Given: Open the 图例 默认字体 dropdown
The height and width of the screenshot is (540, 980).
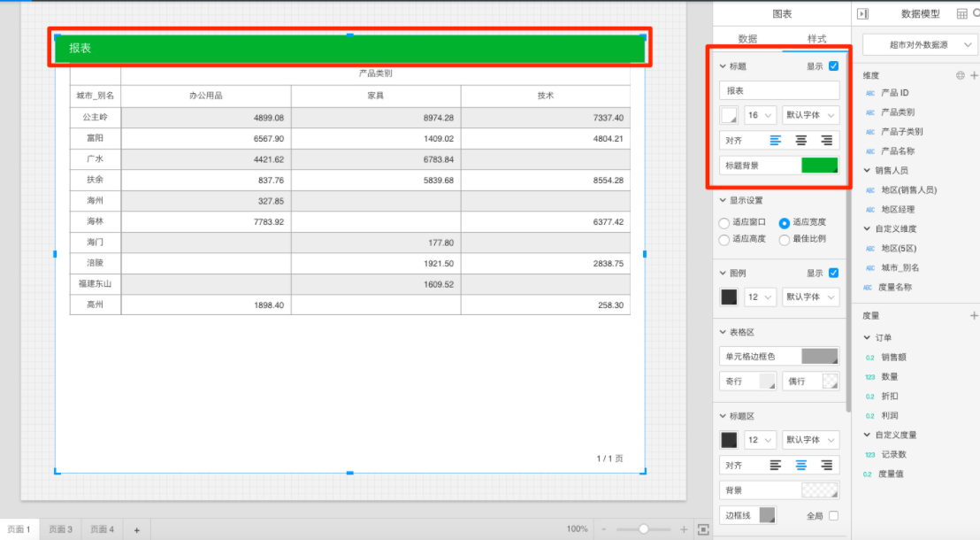Looking at the screenshot, I should point(811,297).
